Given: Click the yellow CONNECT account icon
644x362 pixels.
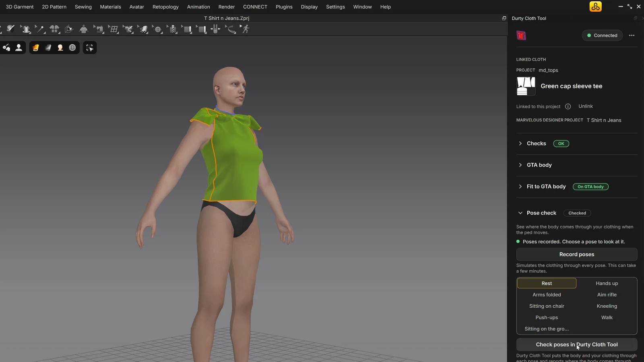Looking at the screenshot, I should [595, 6].
